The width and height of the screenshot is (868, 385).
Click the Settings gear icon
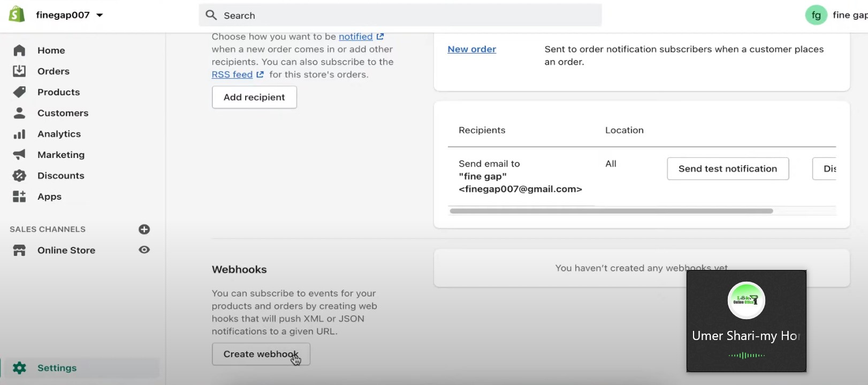click(19, 368)
